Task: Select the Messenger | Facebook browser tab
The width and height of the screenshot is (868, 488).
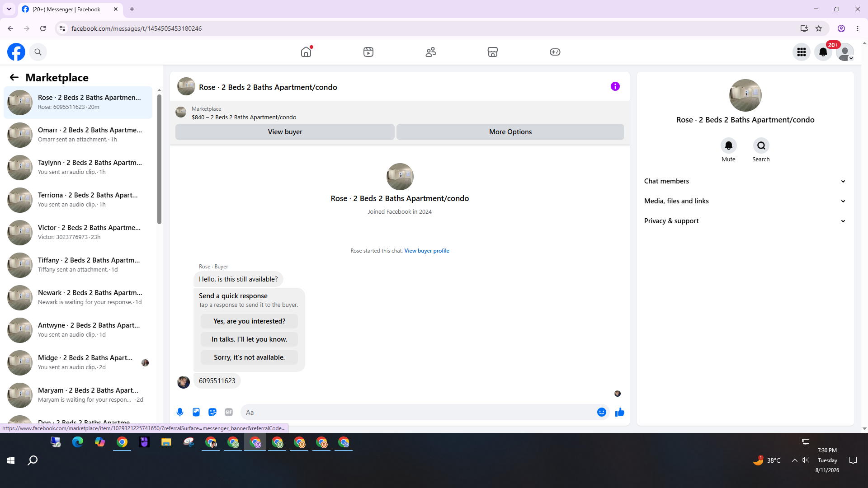Action: pos(70,9)
